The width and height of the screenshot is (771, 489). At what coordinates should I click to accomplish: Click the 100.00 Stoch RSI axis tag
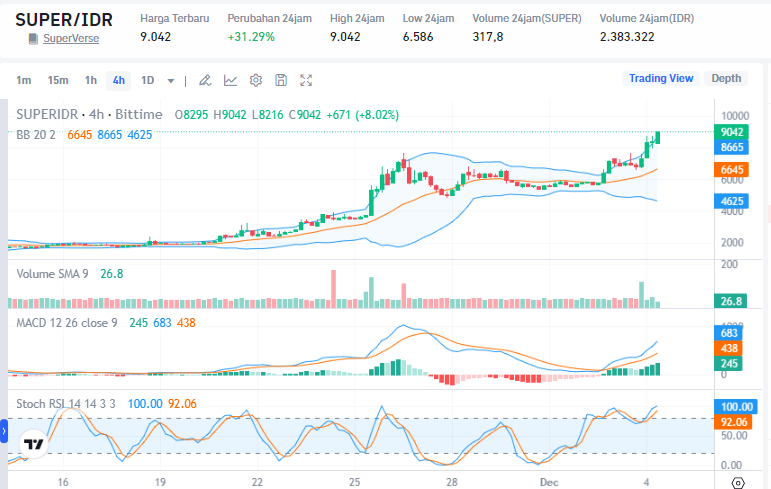(735, 407)
